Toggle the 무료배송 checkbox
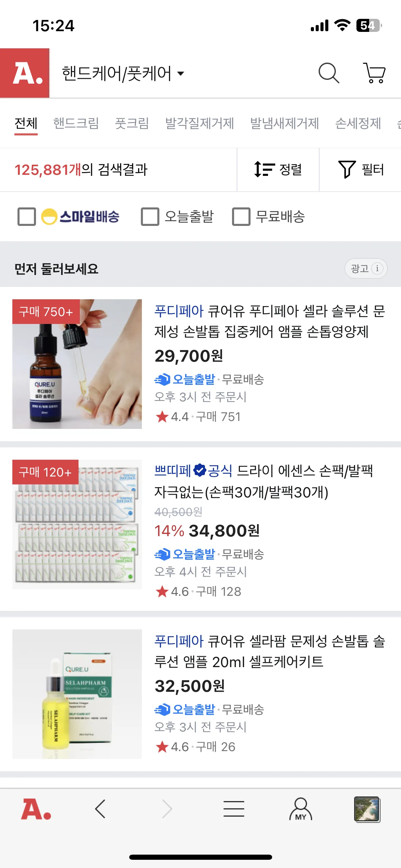Viewport: 401px width, 868px height. [241, 217]
